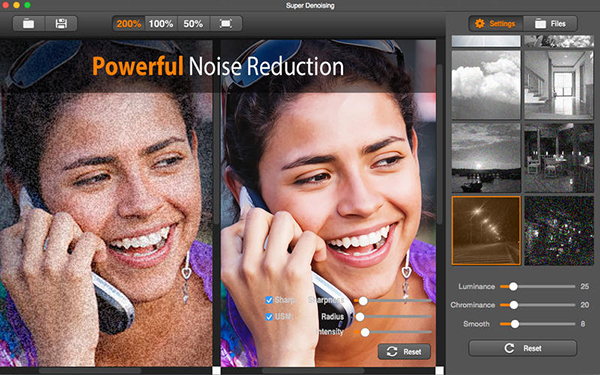Select the orange-highlighted street lights thumbnail

tap(486, 231)
